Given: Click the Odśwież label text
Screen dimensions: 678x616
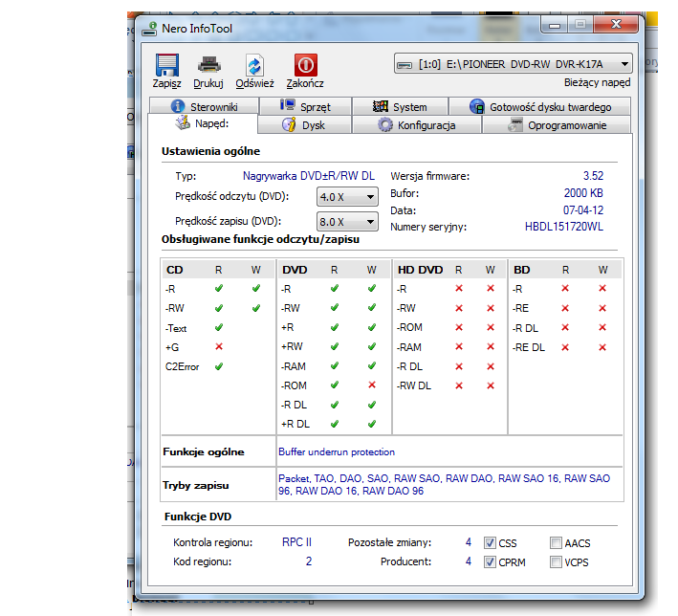Looking at the screenshot, I should pyautogui.click(x=254, y=83).
